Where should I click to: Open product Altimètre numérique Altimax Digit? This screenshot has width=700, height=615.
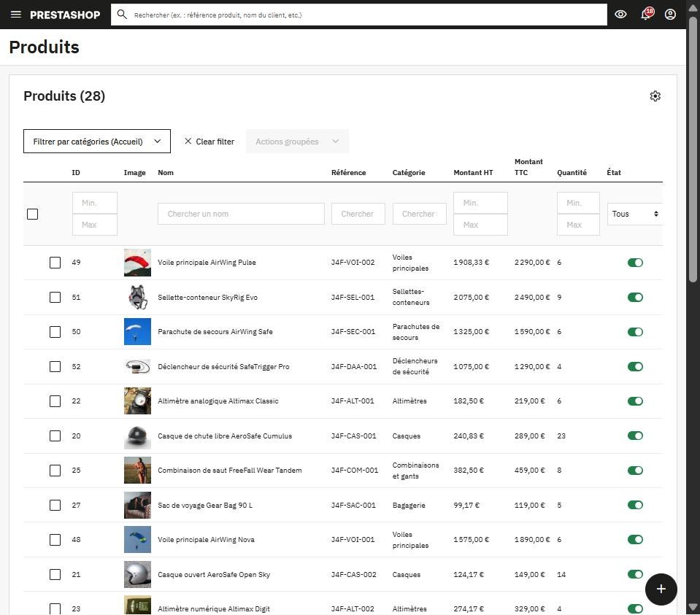click(x=213, y=608)
